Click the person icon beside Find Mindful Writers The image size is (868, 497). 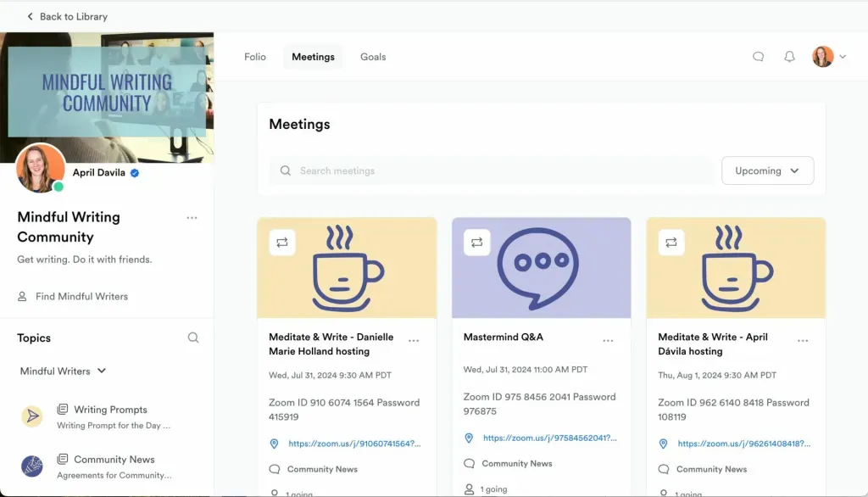(x=22, y=297)
